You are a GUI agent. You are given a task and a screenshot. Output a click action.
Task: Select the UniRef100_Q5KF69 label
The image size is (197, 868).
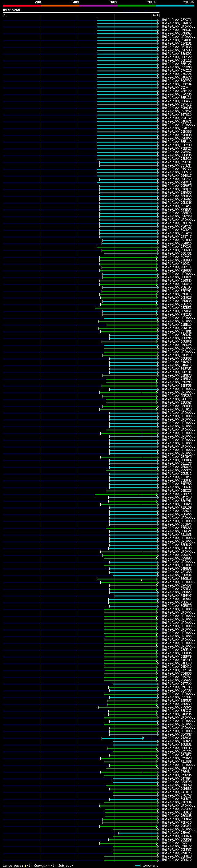coord(176,785)
